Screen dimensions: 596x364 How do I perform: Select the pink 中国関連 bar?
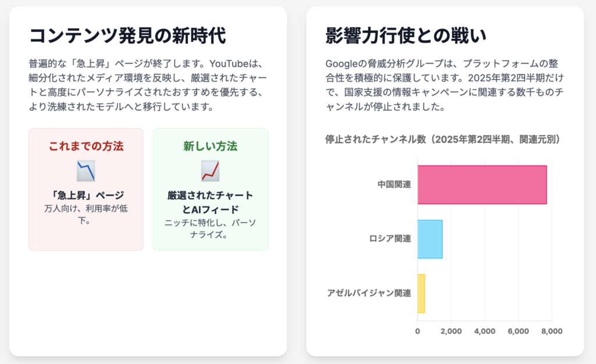482,185
